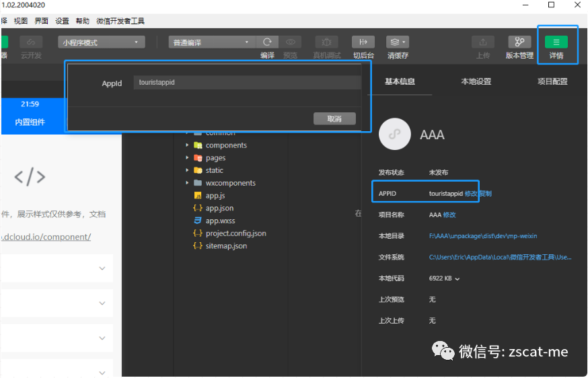Open the 视图 menu

(x=21, y=21)
